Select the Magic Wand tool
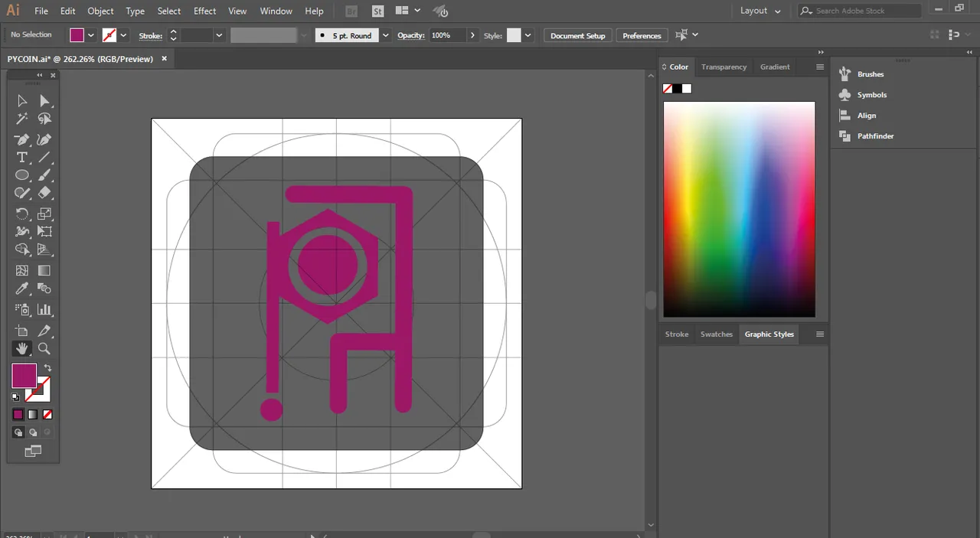 [22, 119]
